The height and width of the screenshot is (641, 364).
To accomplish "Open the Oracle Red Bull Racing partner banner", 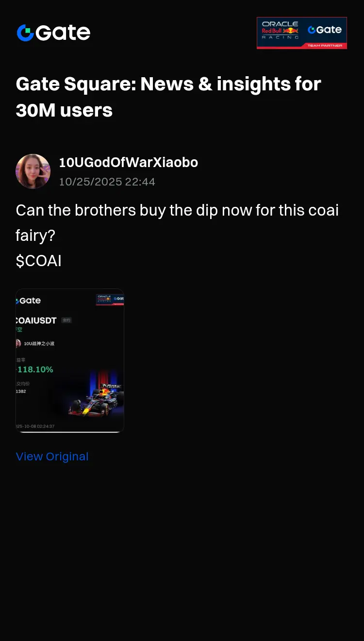I will (x=302, y=33).
